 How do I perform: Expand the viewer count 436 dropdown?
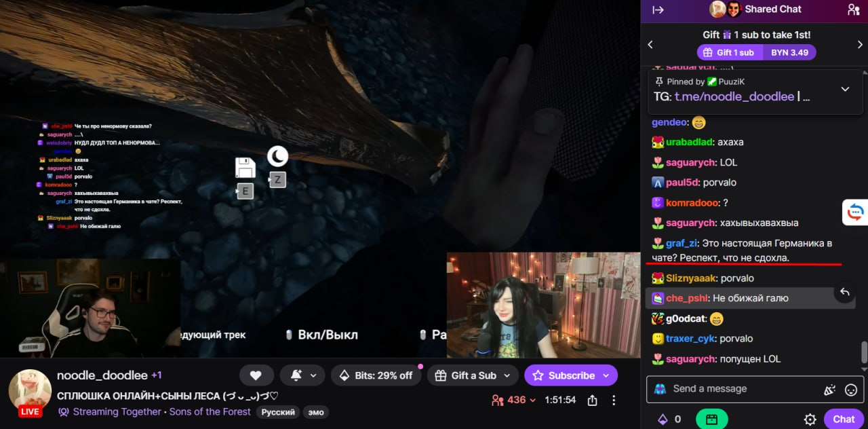tap(514, 400)
